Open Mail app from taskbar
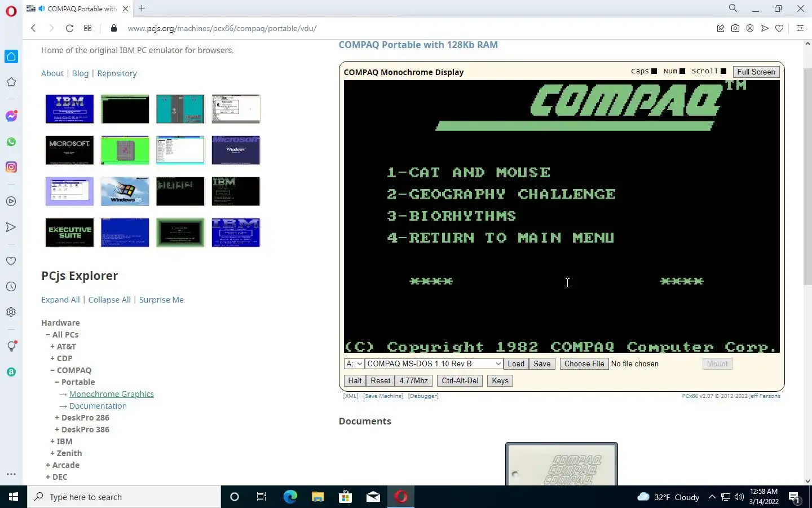The height and width of the screenshot is (508, 812). [x=373, y=497]
